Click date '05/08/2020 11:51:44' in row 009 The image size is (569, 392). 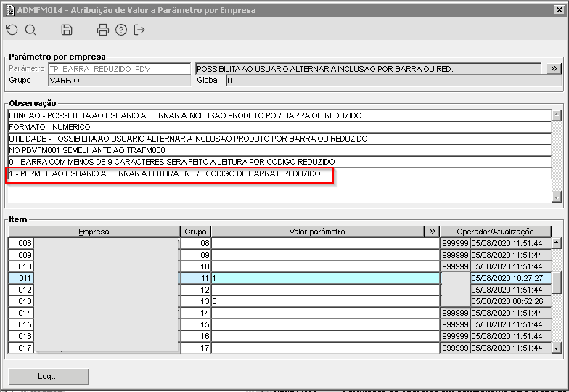511,255
